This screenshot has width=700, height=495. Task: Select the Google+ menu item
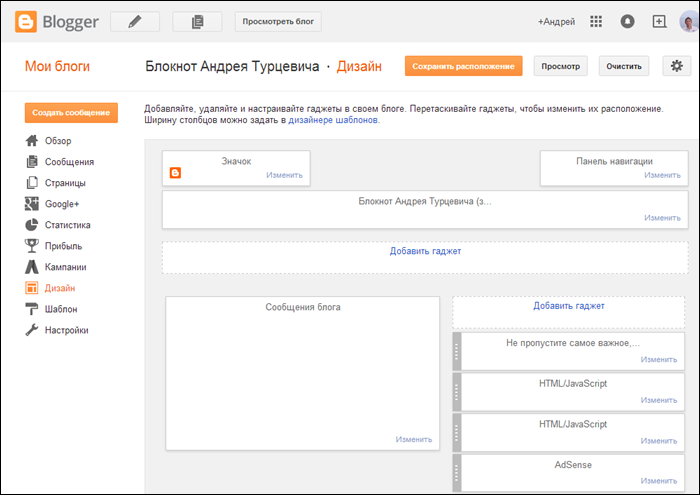[x=62, y=204]
